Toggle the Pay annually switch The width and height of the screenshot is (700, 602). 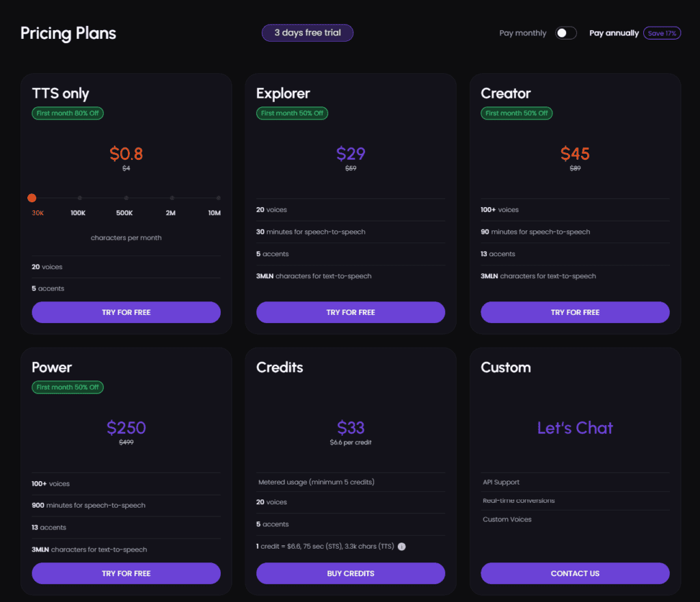click(x=565, y=32)
